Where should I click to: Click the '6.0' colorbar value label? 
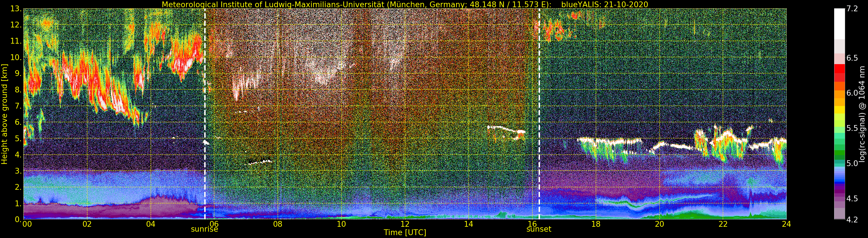[x=852, y=93]
